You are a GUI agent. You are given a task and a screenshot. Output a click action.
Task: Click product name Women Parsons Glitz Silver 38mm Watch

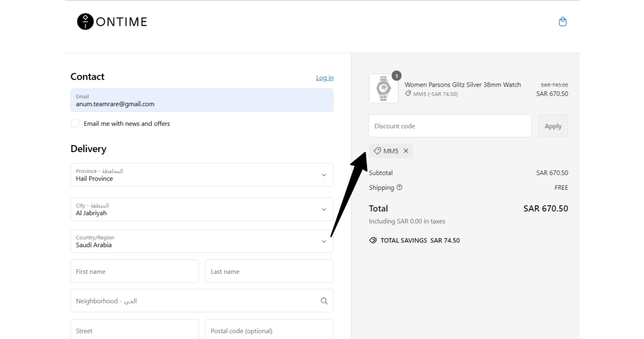tap(463, 85)
